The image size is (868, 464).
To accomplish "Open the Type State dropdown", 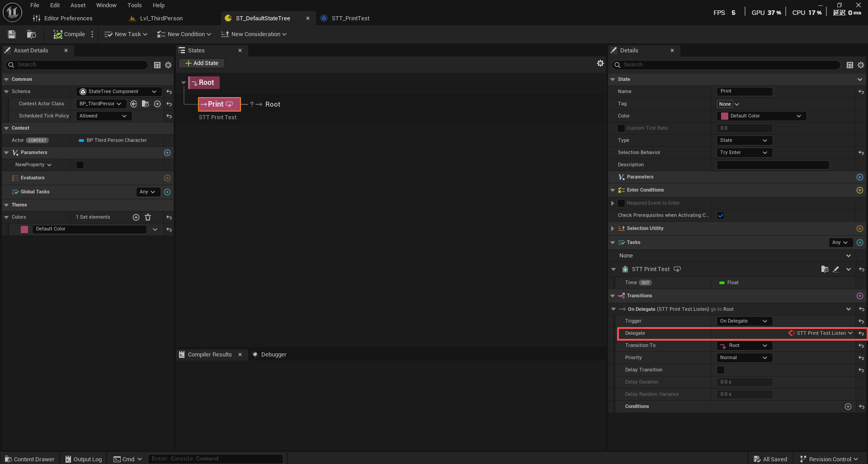I will [x=744, y=141].
